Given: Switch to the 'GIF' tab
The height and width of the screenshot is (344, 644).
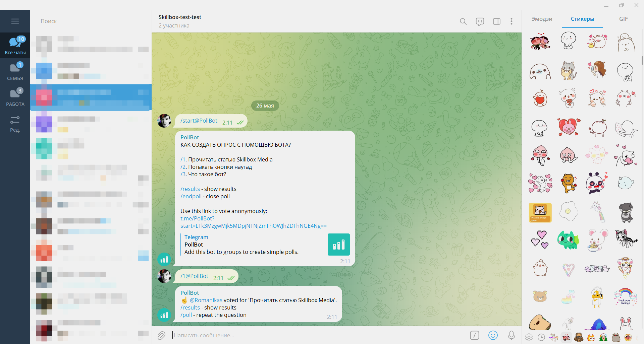Looking at the screenshot, I should point(624,19).
